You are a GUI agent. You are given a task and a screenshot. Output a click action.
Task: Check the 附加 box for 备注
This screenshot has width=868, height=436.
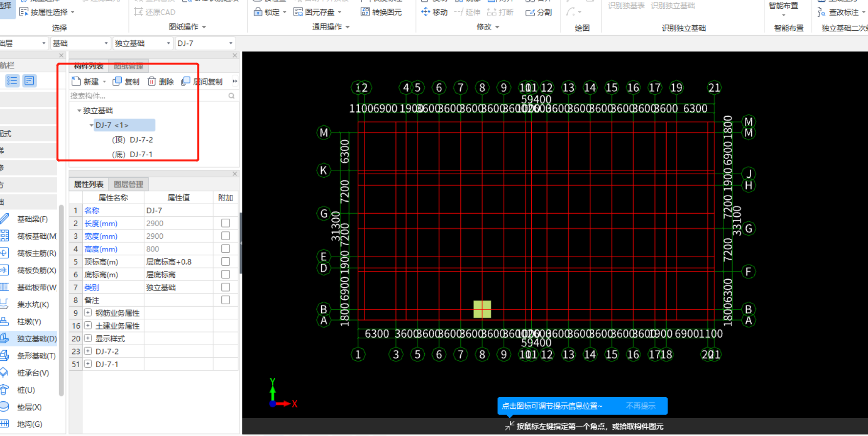point(225,300)
